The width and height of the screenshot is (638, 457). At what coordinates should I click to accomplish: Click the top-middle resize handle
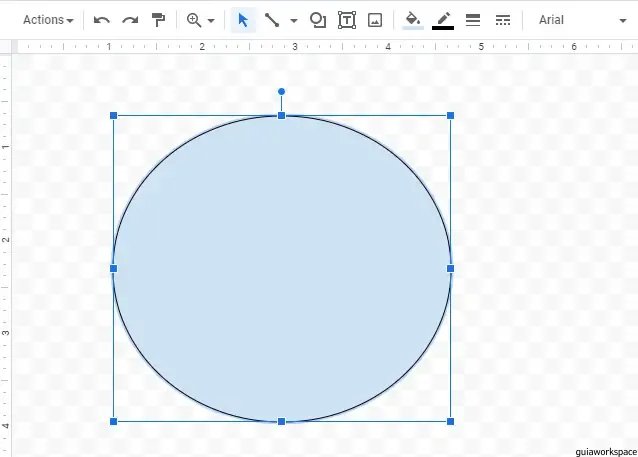pos(281,116)
